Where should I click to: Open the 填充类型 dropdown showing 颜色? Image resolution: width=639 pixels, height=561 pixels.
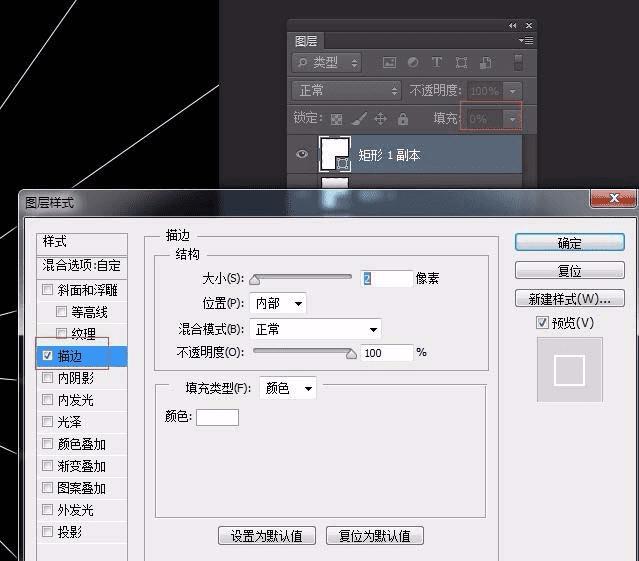coord(288,388)
